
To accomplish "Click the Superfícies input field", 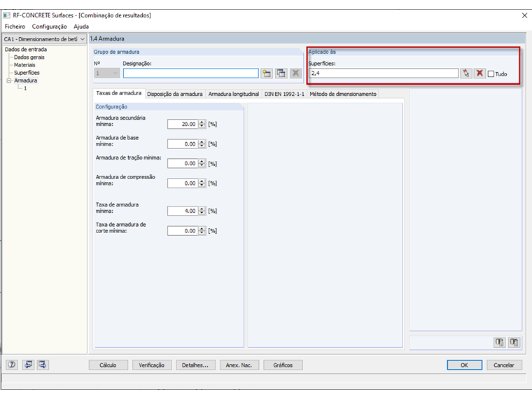I will [x=384, y=73].
